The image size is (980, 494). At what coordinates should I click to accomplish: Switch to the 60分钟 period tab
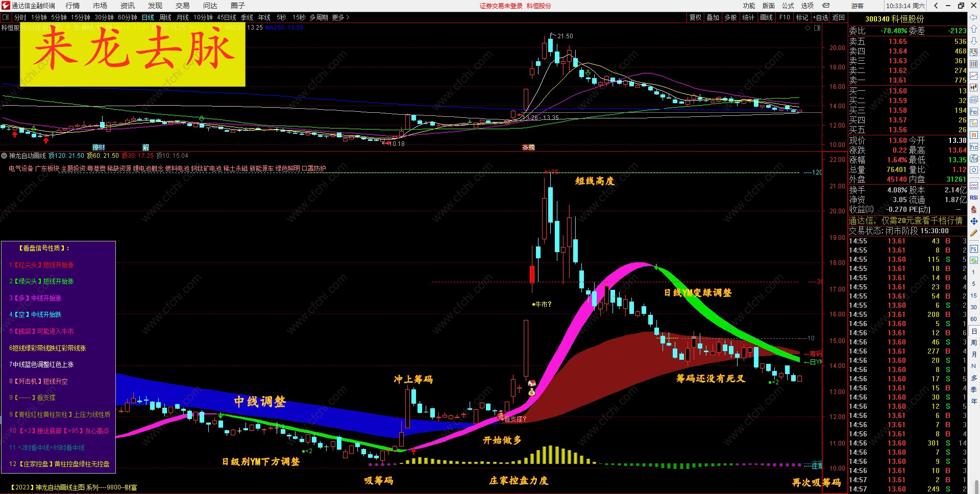coord(128,17)
